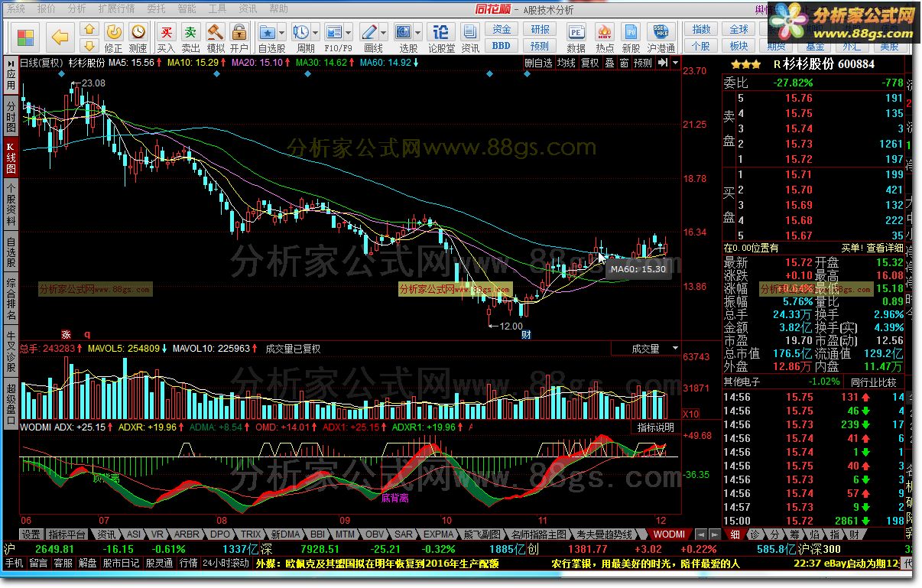Click the colorful home grid icon
Screen dimensions: 922x588
[x=25, y=37]
